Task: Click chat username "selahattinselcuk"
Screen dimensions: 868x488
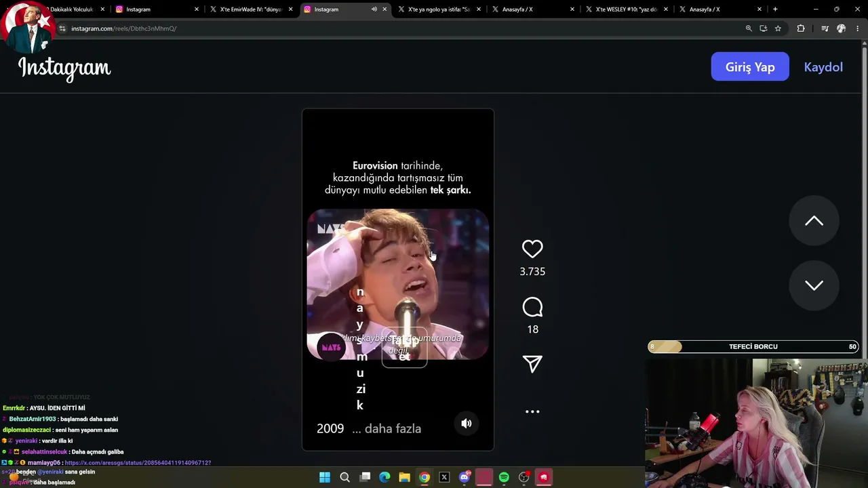Action: [44, 452]
